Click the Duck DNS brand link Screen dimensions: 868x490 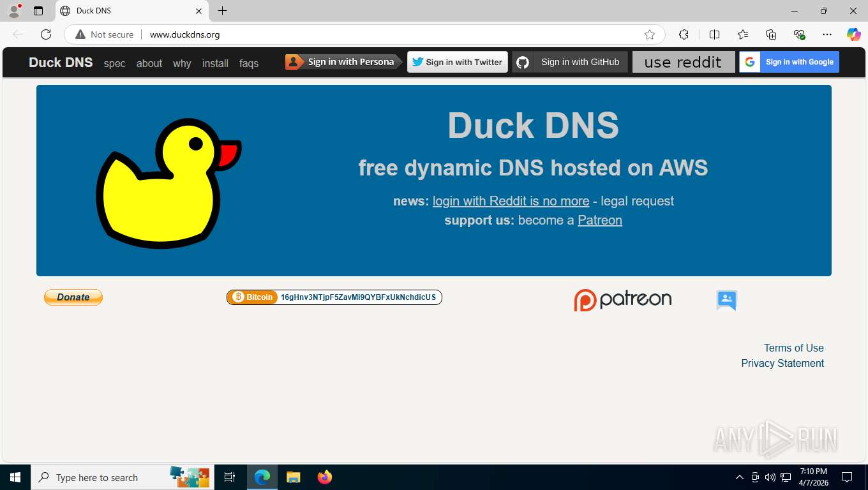point(61,63)
